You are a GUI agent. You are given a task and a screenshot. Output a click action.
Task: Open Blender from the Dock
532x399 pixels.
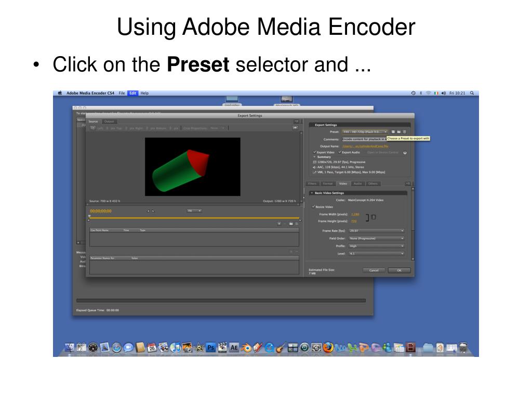click(x=246, y=348)
